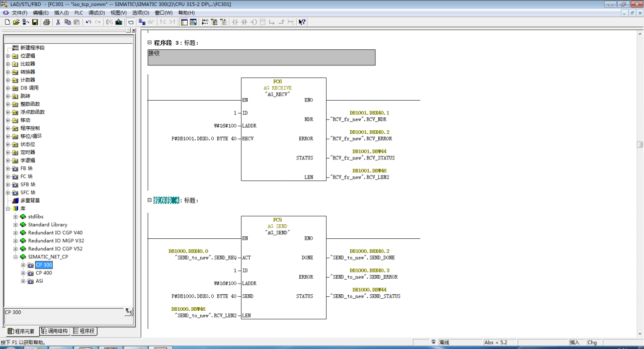The image size is (644, 349).
Task: Open the 文件(F) menu
Action: 20,13
